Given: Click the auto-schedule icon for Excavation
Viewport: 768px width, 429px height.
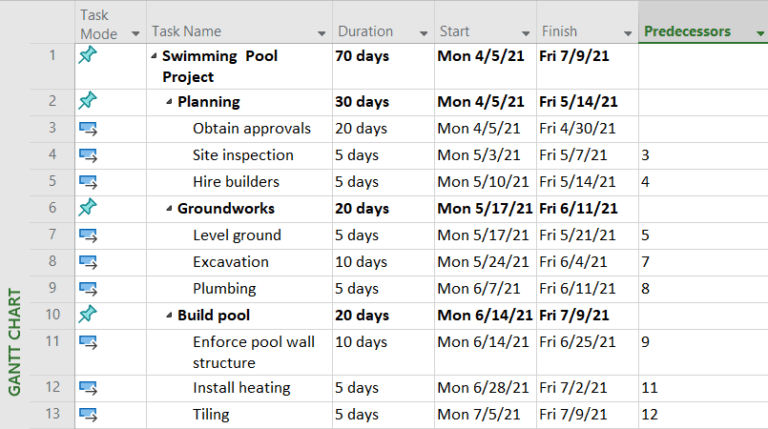Looking at the screenshot, I should coord(88,262).
